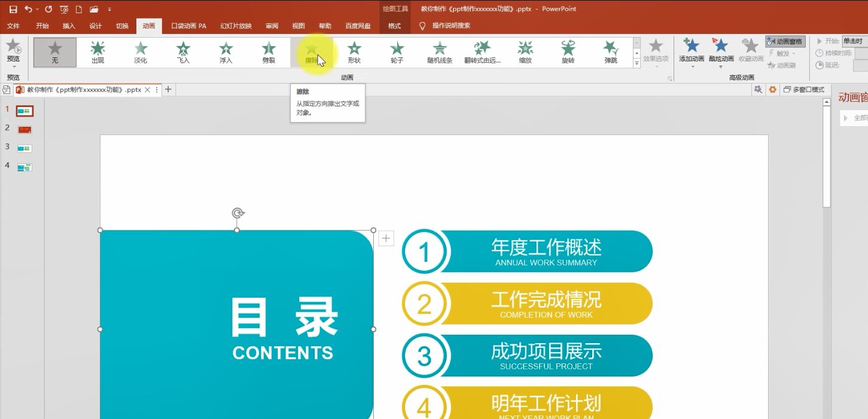
Task: Click the 持续时间 duration input field
Action: tap(861, 53)
